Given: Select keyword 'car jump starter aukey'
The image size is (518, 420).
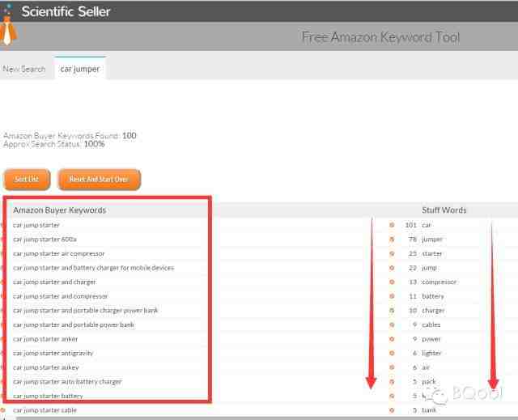Looking at the screenshot, I should [46, 367].
